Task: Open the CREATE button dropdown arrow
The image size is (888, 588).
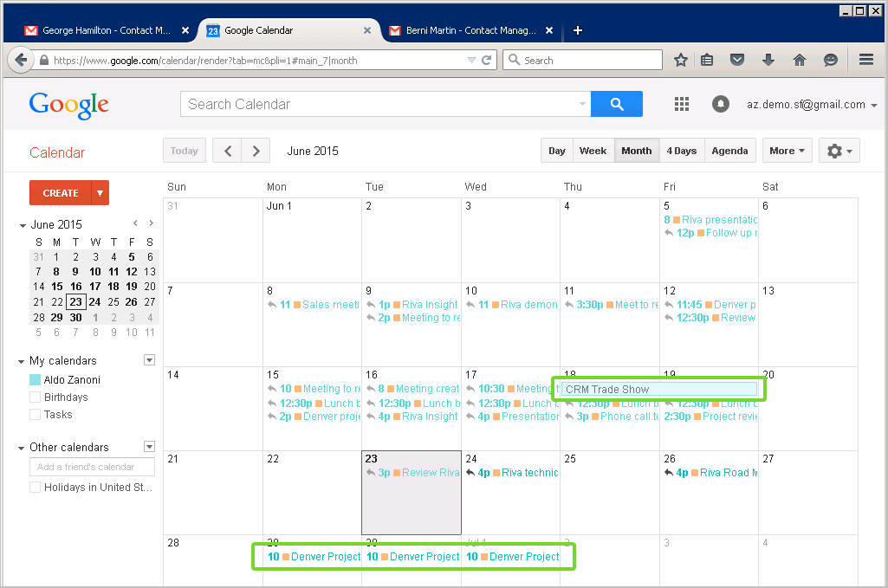Action: pyautogui.click(x=100, y=193)
